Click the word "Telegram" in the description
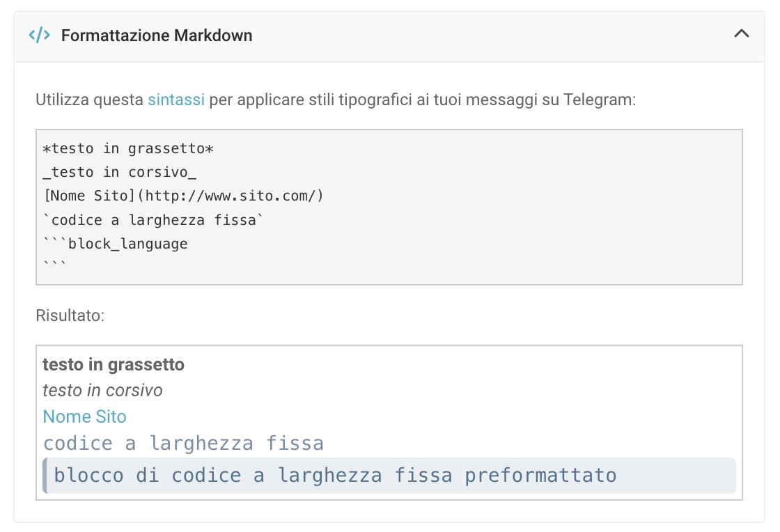 (601, 100)
